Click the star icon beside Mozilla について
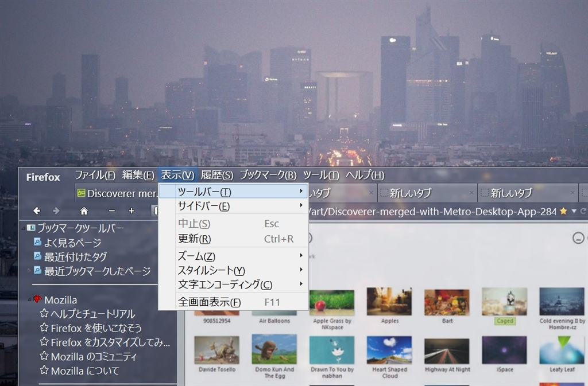The height and width of the screenshot is (386, 588). tap(44, 371)
